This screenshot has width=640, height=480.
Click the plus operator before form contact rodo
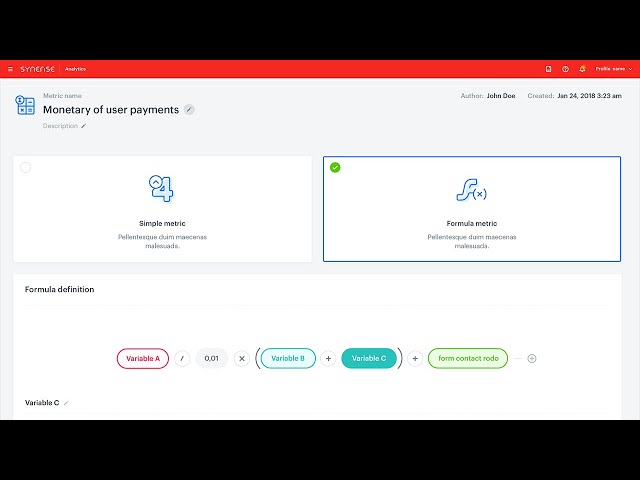tap(415, 358)
